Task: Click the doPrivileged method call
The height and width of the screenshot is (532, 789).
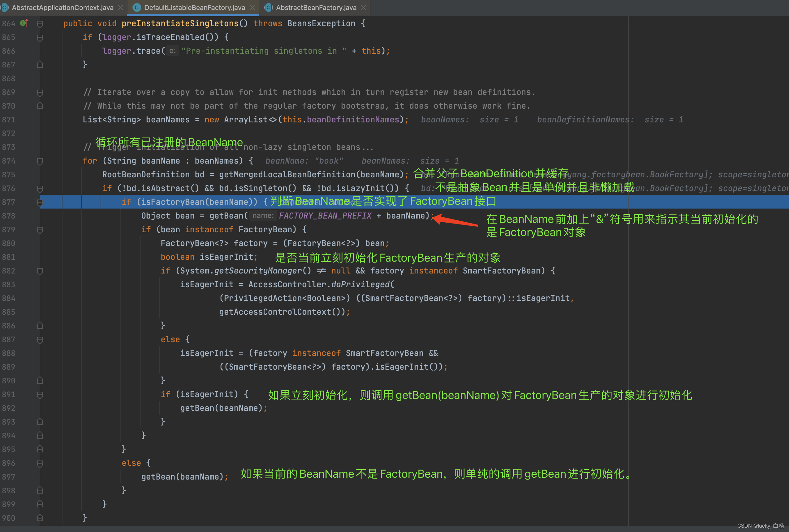Action: coord(360,285)
